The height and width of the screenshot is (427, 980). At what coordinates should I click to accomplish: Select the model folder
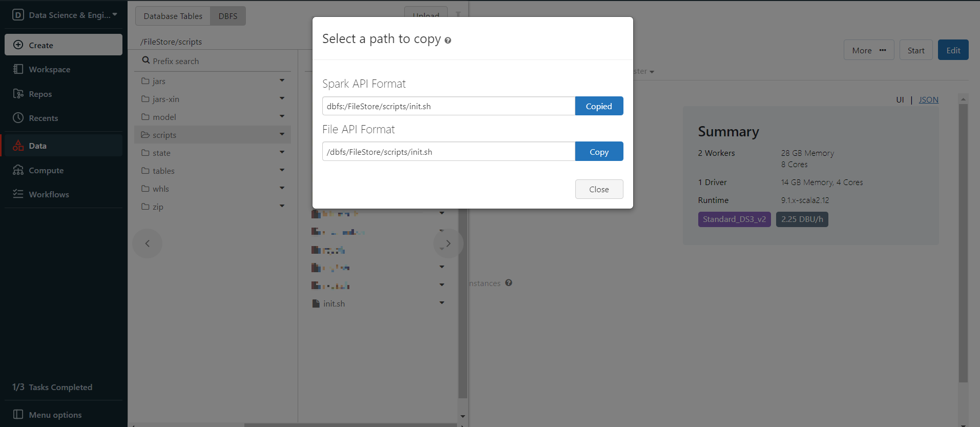click(164, 117)
